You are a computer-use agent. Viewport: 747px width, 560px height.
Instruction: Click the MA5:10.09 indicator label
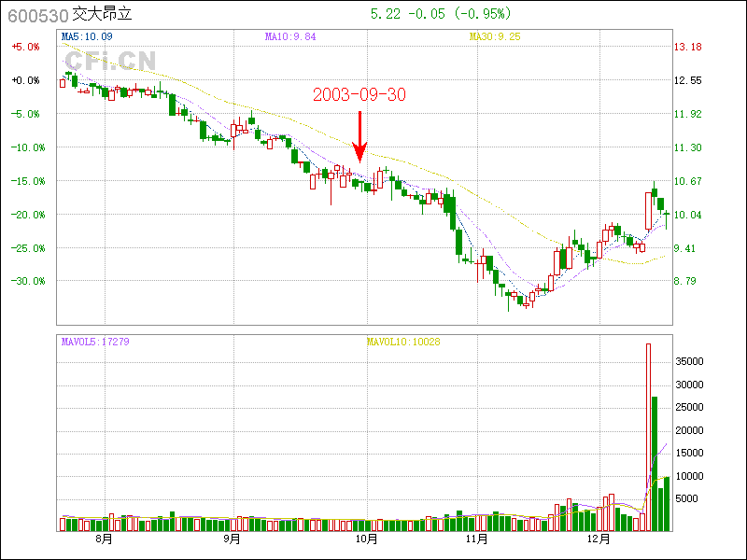87,36
